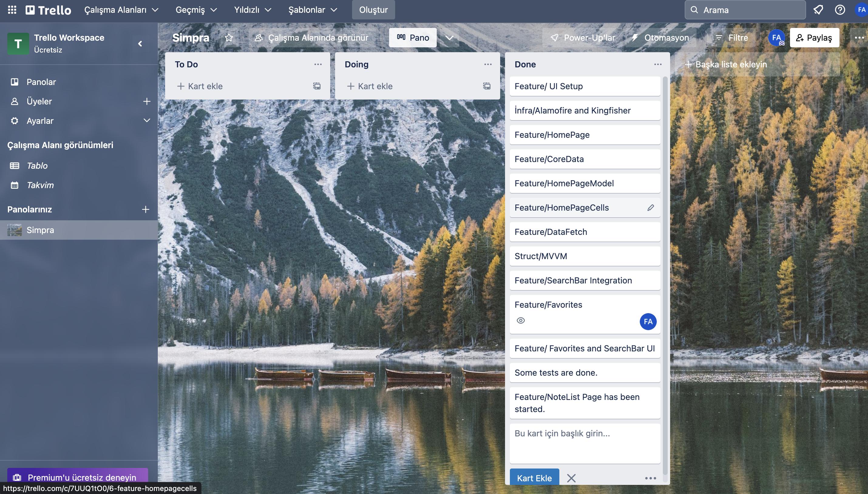Image resolution: width=868 pixels, height=494 pixels.
Task: Click the Paylaş share button
Action: (x=814, y=38)
